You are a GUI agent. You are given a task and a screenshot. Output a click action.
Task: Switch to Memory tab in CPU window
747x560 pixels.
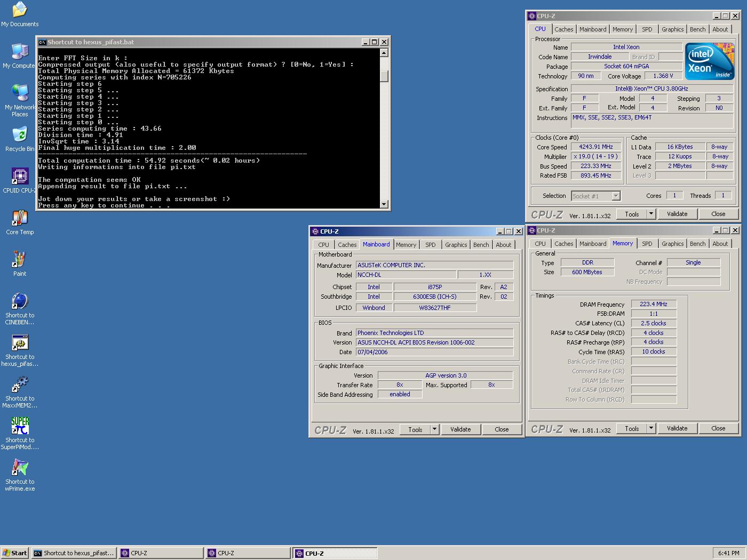click(623, 29)
